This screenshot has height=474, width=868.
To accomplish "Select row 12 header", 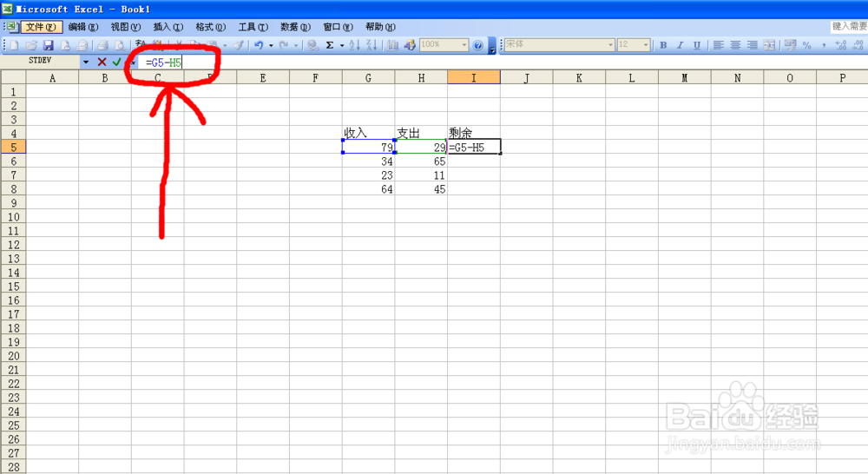I will coord(13,244).
